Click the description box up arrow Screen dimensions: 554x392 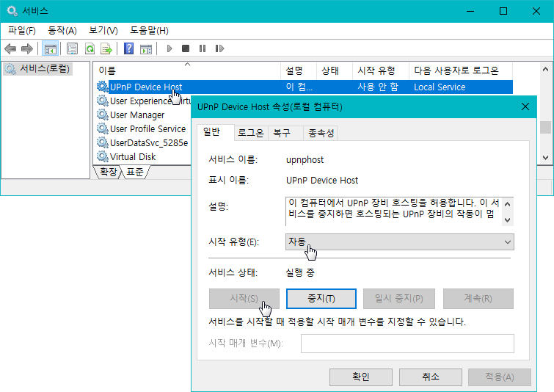click(x=508, y=204)
